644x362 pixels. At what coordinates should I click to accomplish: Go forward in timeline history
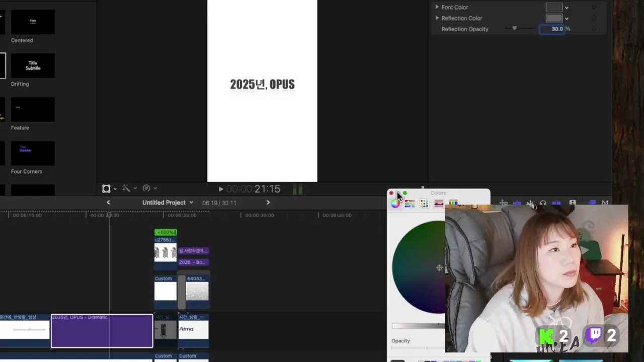tap(268, 202)
